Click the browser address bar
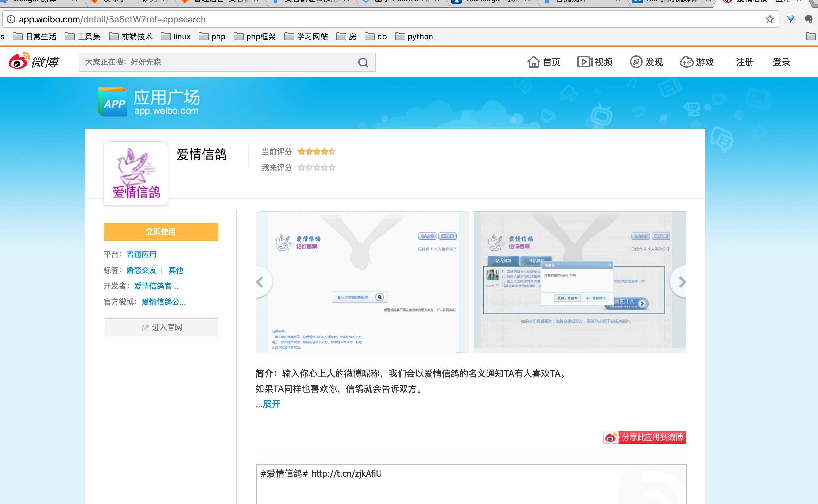 point(200,19)
